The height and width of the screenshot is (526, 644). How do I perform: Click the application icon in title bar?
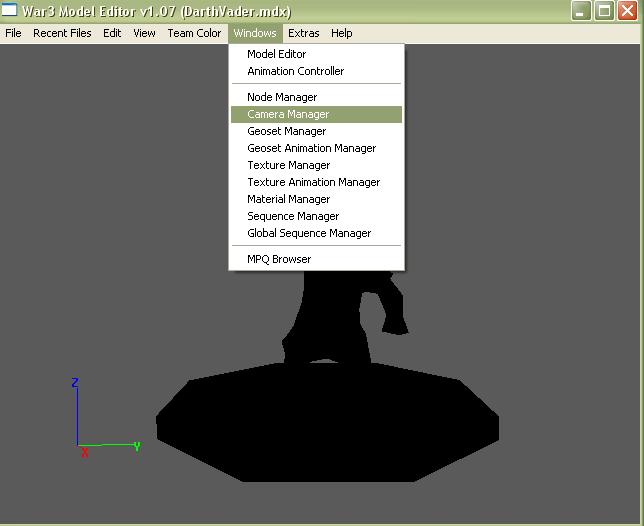[9, 10]
